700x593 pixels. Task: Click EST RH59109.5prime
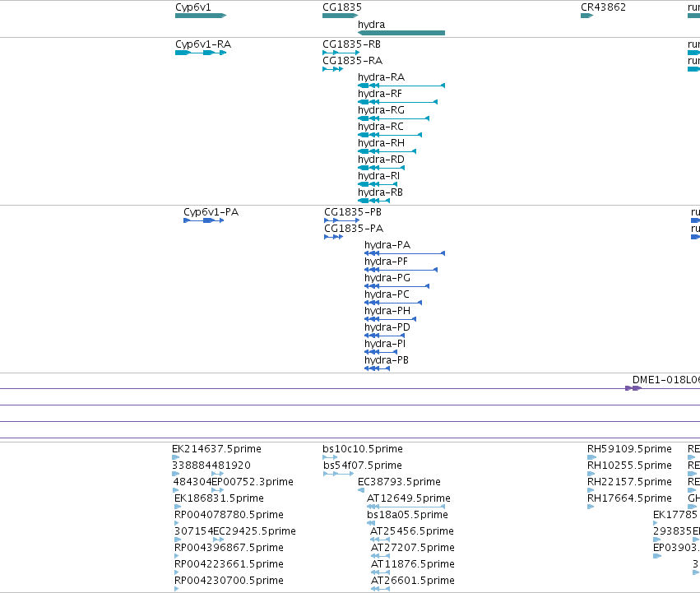click(x=591, y=457)
